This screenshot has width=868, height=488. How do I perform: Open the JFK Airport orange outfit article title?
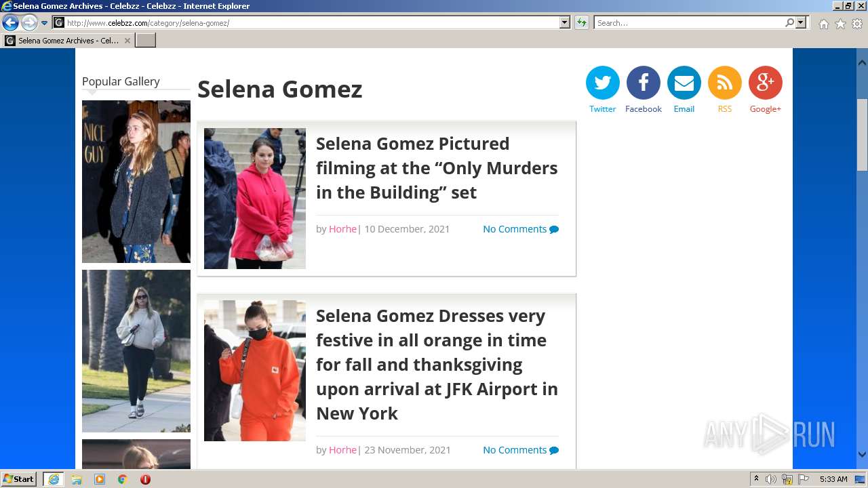point(437,365)
